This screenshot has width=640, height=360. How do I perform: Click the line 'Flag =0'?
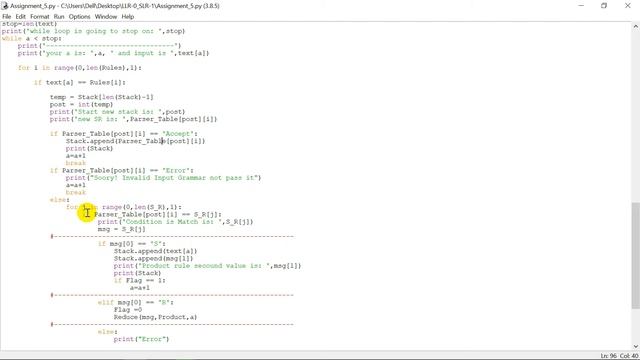(128, 310)
